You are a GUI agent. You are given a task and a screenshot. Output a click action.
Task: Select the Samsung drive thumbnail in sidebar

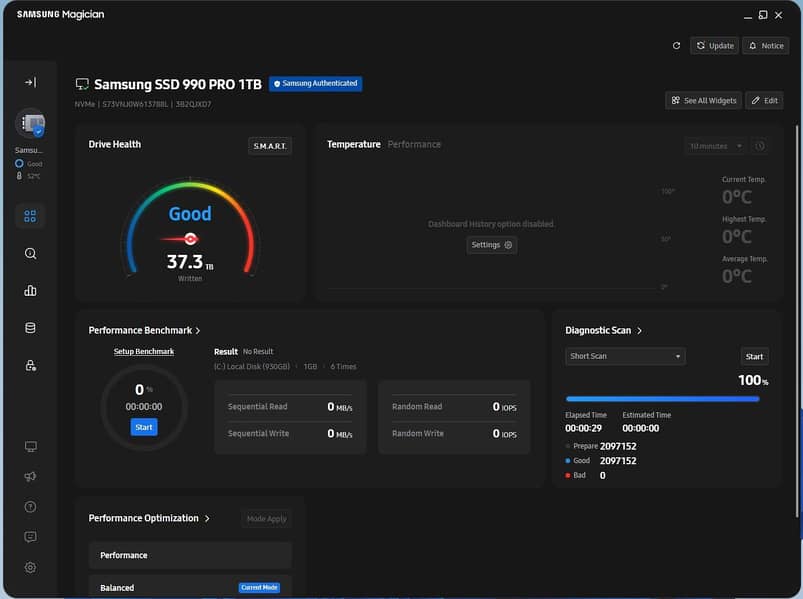pos(31,123)
